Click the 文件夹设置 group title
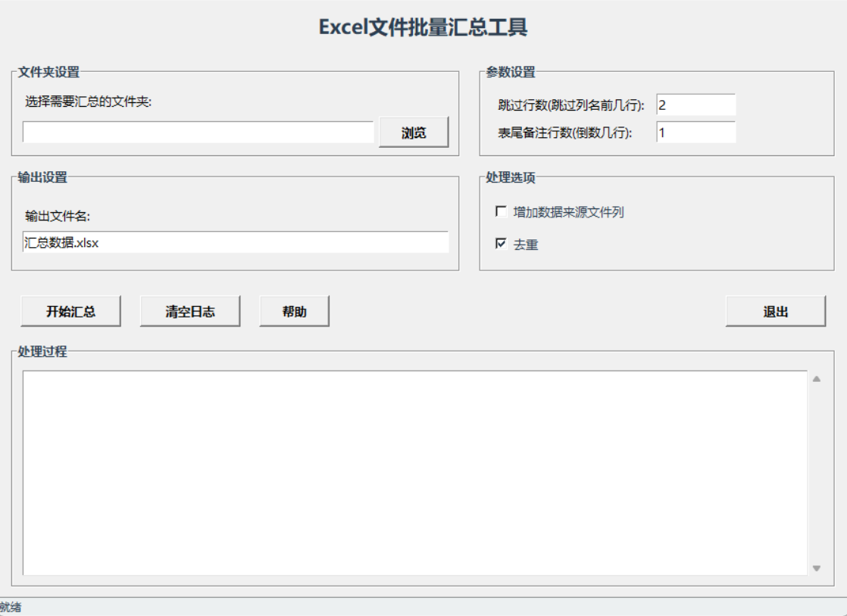 coord(48,72)
